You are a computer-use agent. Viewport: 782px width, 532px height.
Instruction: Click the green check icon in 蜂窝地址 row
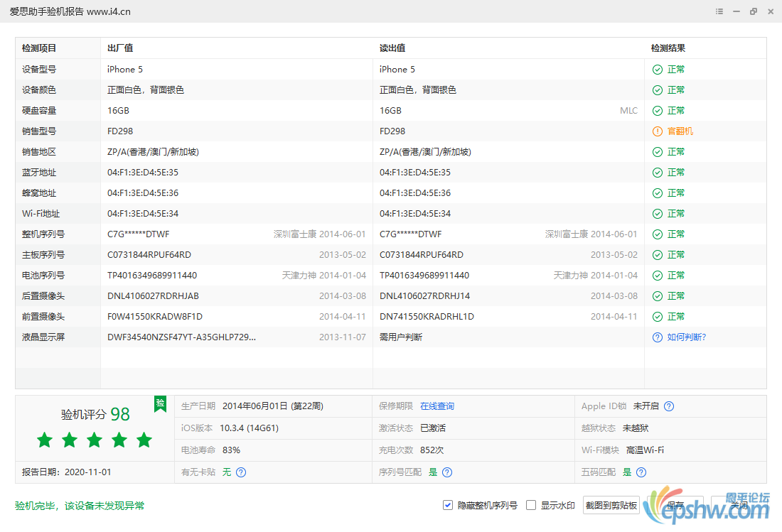pyautogui.click(x=658, y=192)
